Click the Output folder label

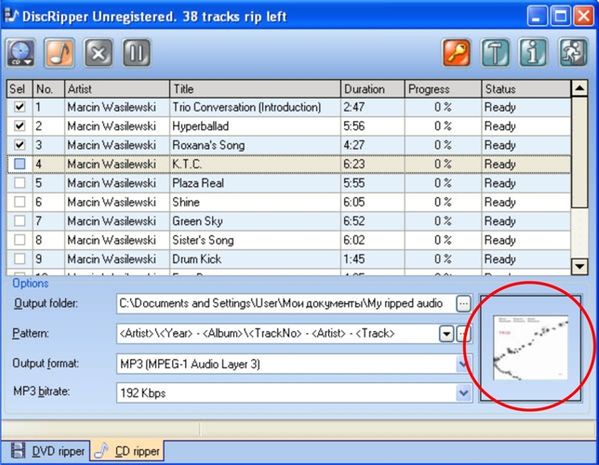46,303
